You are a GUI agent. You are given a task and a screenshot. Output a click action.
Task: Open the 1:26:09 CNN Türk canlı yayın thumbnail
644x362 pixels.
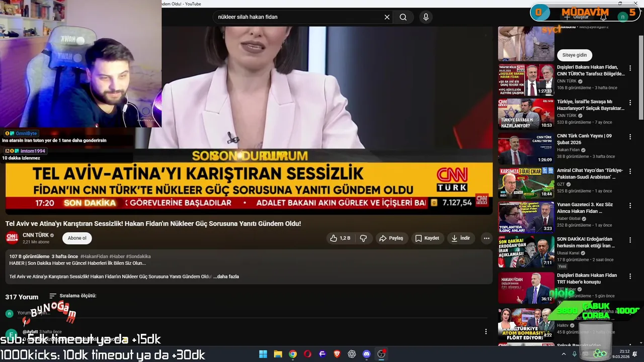[526, 148]
